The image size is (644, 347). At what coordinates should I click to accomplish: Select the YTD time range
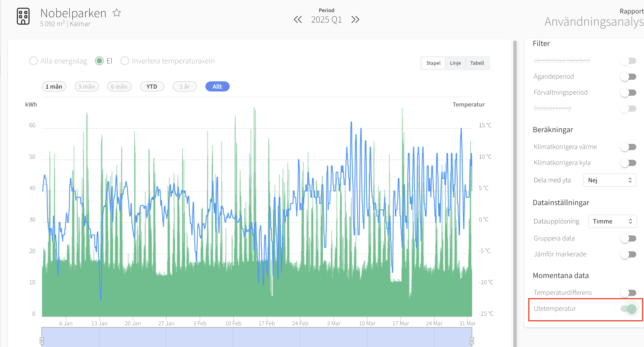click(x=152, y=87)
